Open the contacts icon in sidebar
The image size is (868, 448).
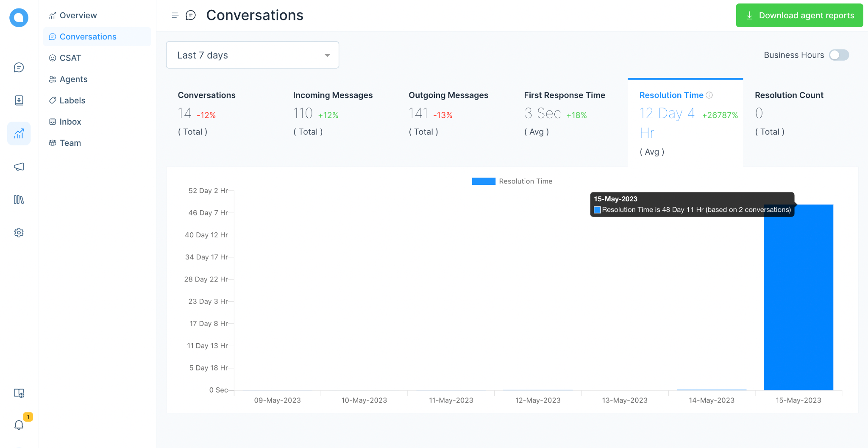pos(19,100)
